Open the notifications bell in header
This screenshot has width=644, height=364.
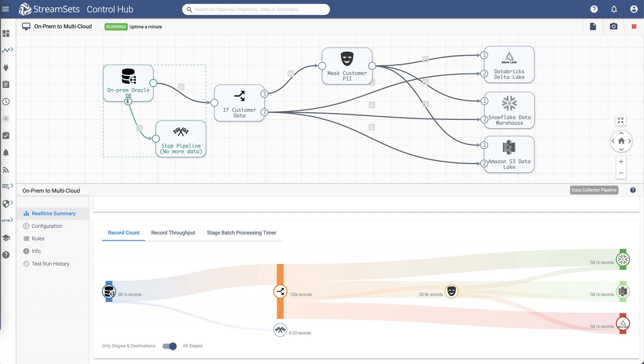click(x=614, y=9)
